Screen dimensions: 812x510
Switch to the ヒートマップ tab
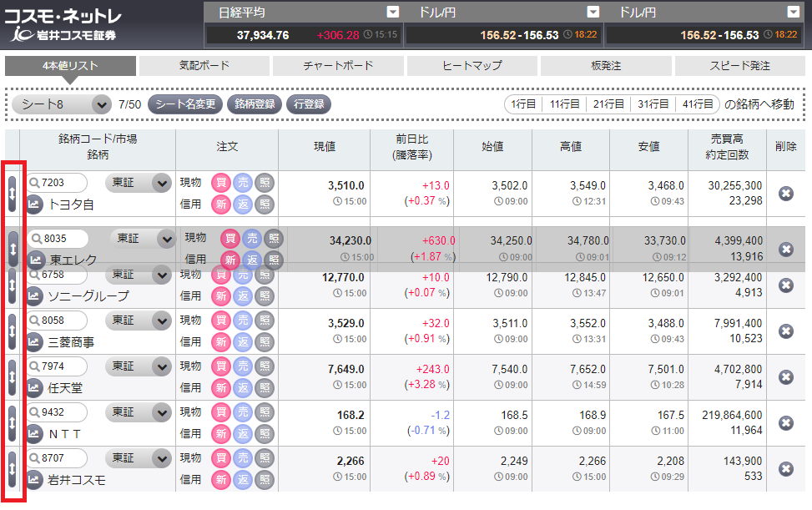point(472,66)
